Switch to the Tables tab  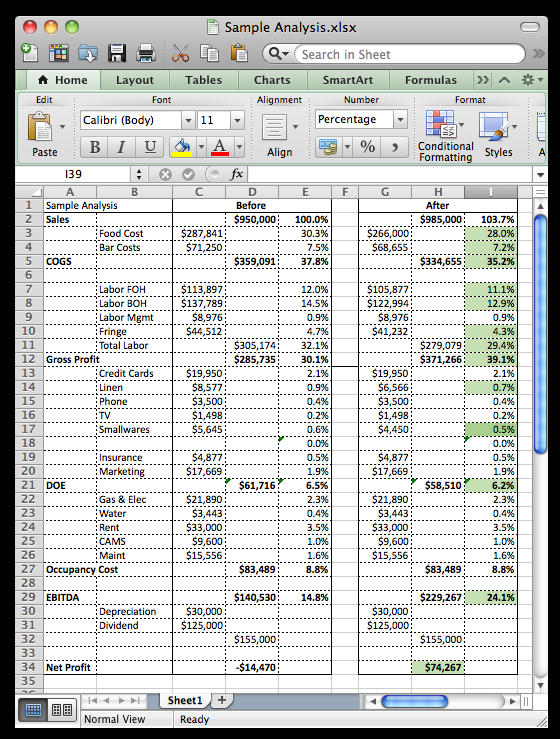tap(203, 80)
